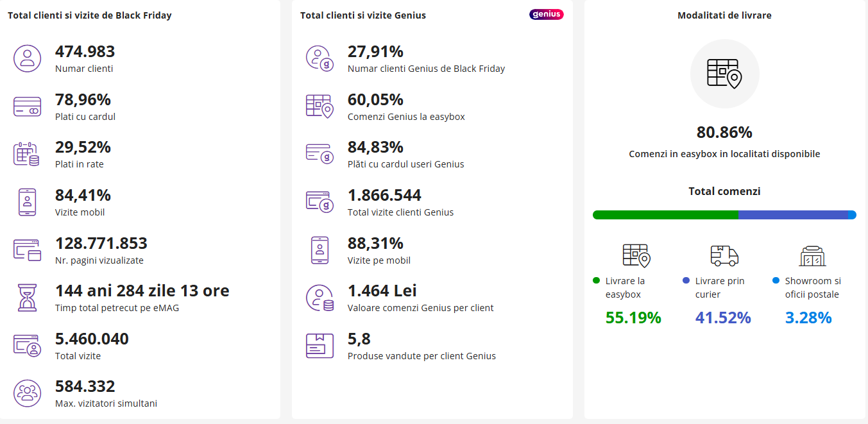Click the Modalitati de livrare heading
Image resolution: width=868 pixels, height=424 pixels.
point(724,15)
